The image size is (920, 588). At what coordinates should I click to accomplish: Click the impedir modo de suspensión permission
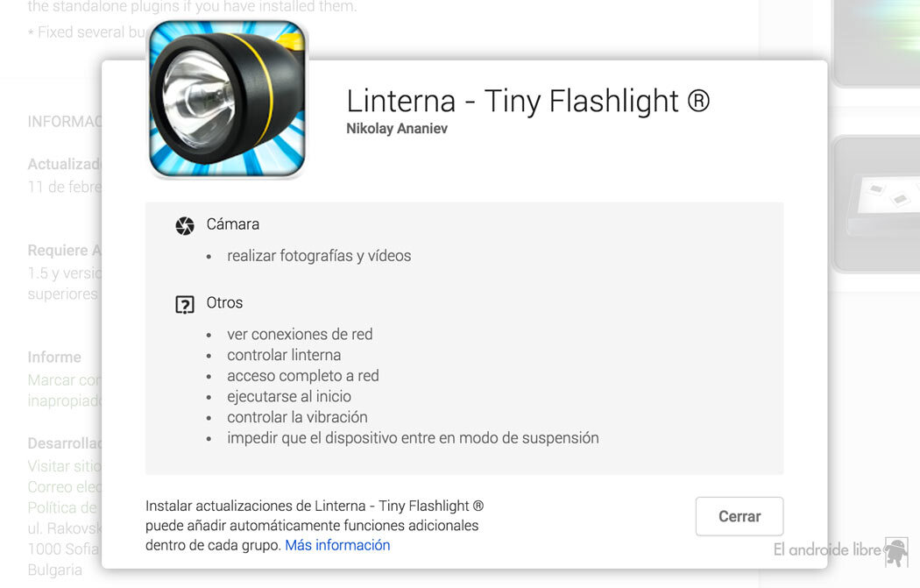pos(413,438)
